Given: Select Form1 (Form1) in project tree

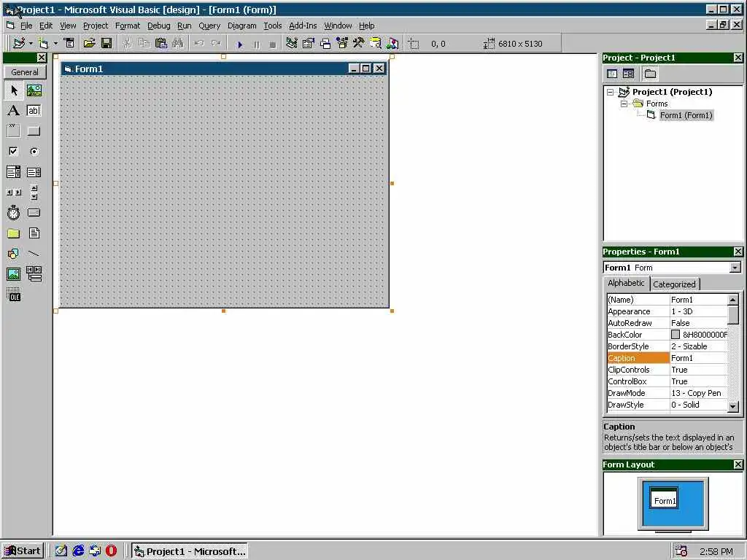Looking at the screenshot, I should [686, 115].
